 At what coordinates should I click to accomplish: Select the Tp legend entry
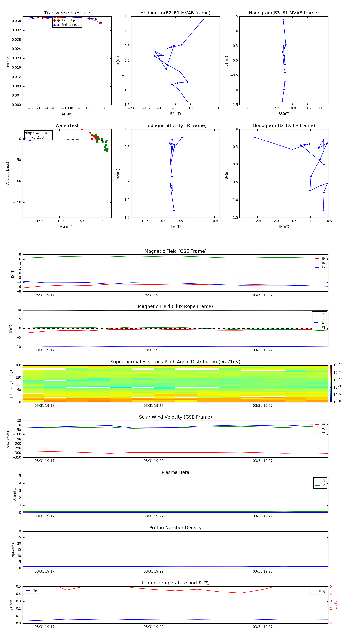point(31,591)
